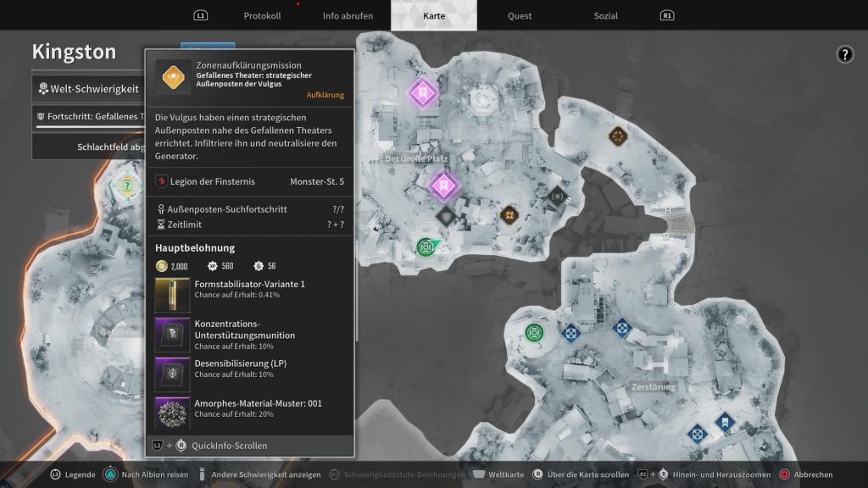
Task: Open the Protokoll tab
Action: tap(262, 16)
